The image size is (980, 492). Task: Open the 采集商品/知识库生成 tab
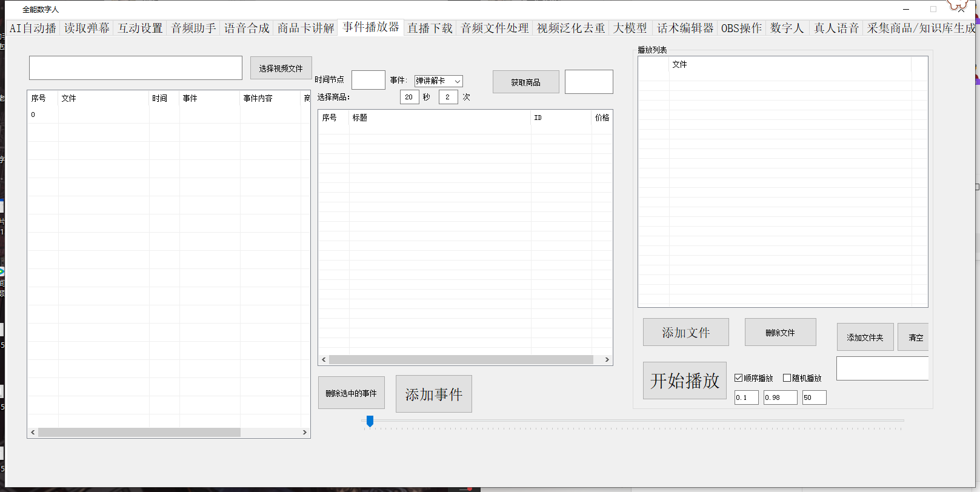coord(921,28)
